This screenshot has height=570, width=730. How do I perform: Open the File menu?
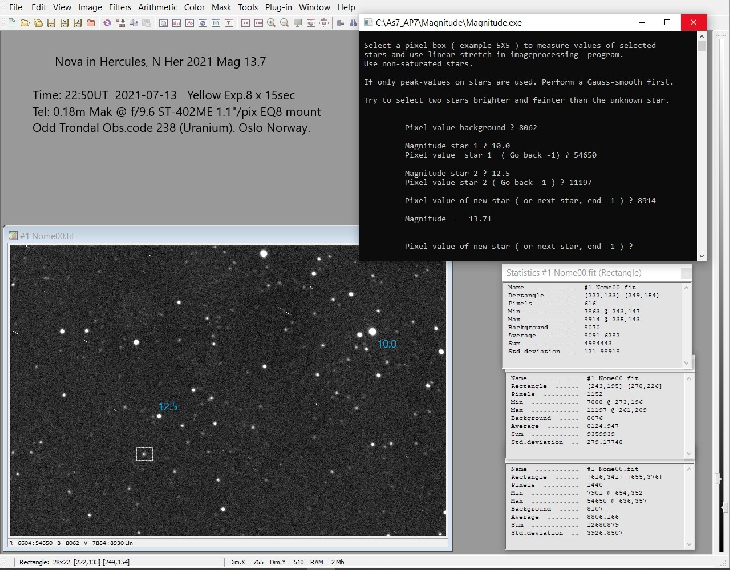click(x=15, y=7)
